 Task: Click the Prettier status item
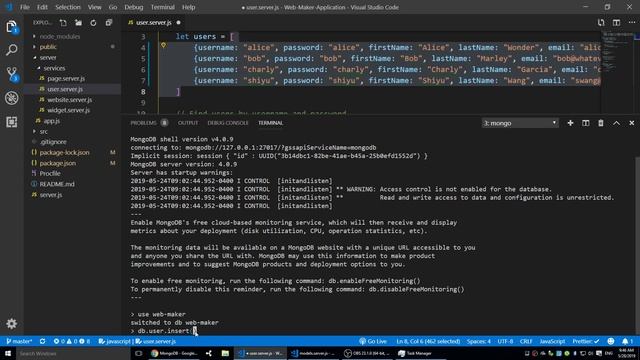tap(586, 341)
